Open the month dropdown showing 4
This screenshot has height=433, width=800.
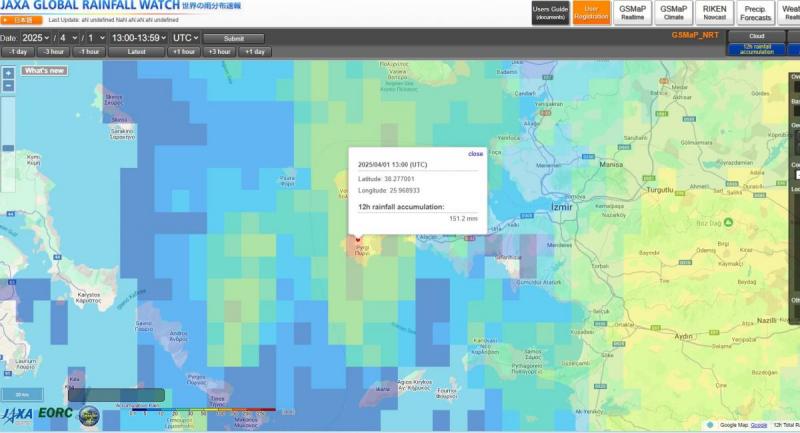tap(68, 38)
